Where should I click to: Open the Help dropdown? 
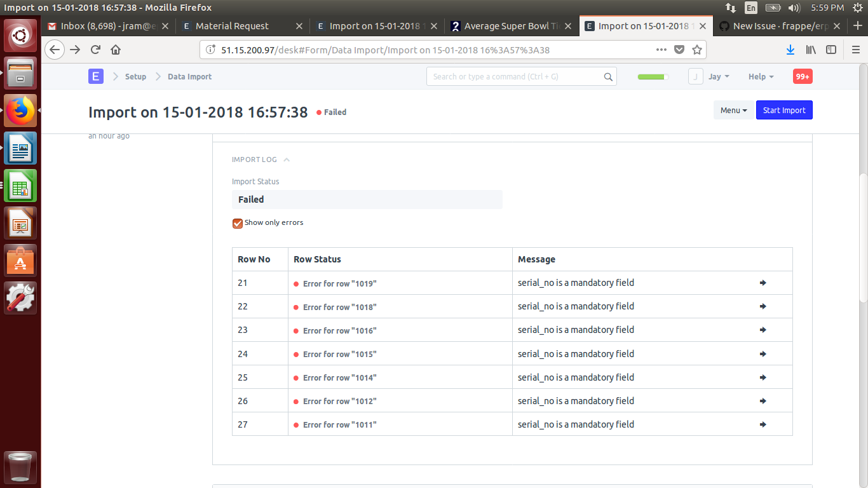point(761,76)
